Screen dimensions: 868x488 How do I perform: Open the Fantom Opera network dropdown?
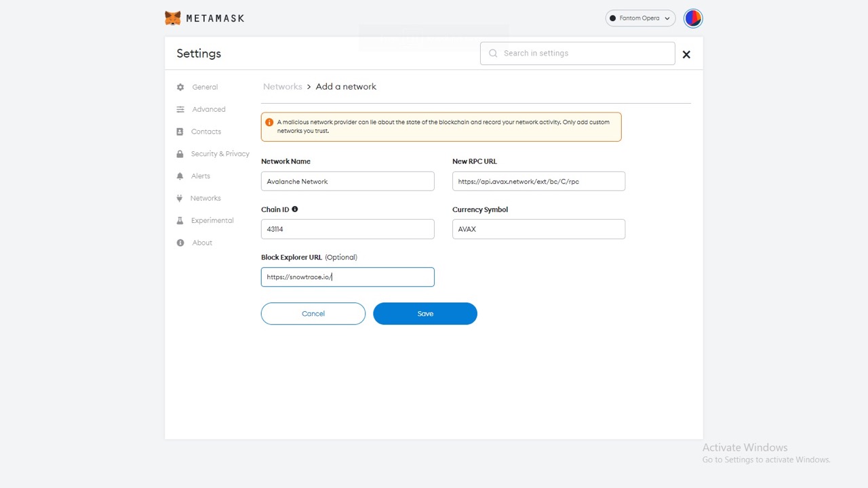pos(640,18)
